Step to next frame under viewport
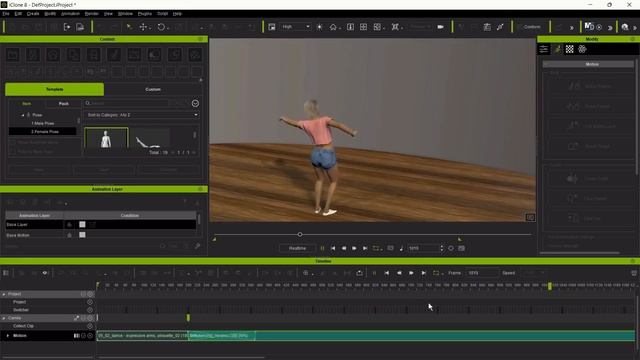Viewport: 640px width, 360px height. 354,248
